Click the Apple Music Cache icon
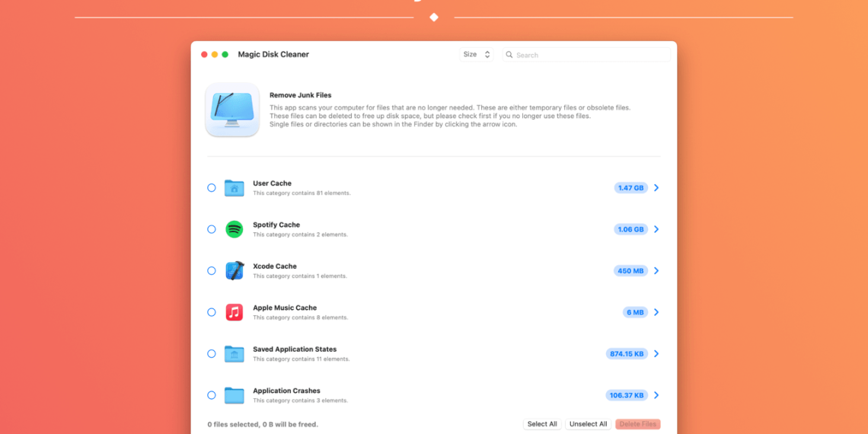The height and width of the screenshot is (434, 868). [234, 312]
